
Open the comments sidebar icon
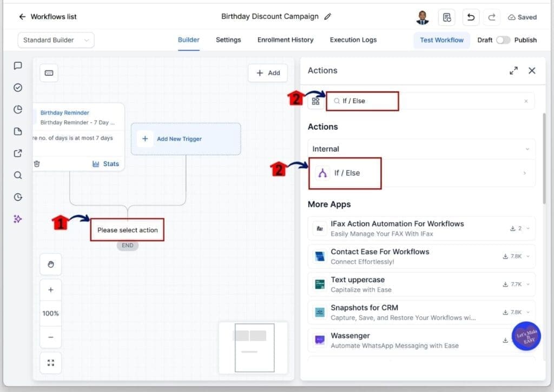point(18,65)
